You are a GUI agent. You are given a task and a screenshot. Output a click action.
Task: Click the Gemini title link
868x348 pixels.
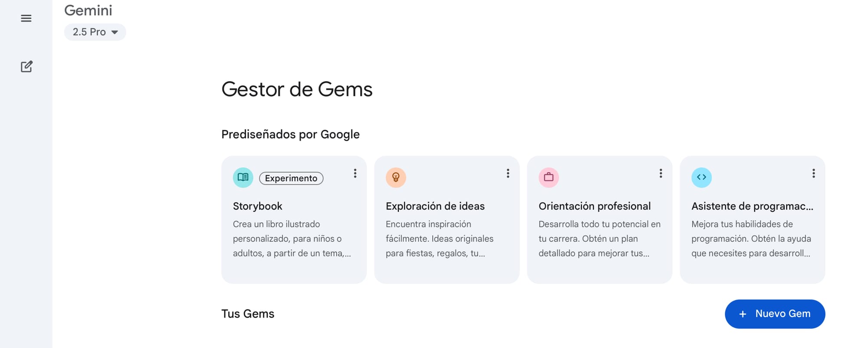(88, 10)
